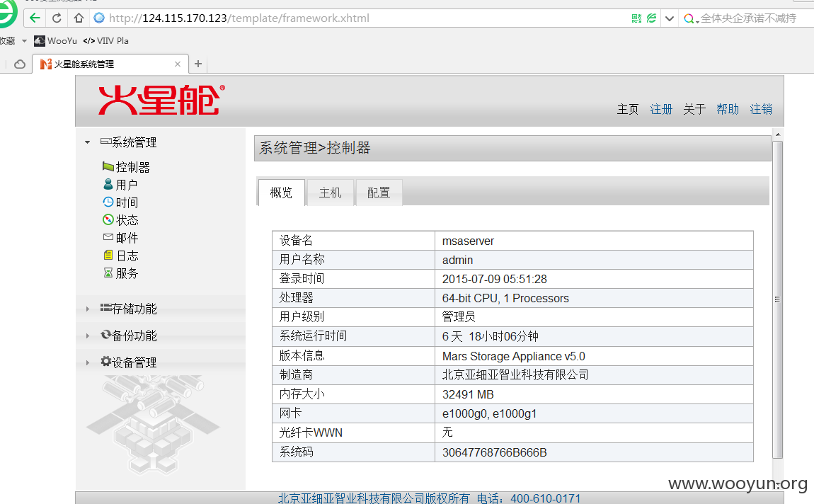This screenshot has width=814, height=504.
Task: Click the 服务 hourglass icon
Action: pos(108,273)
